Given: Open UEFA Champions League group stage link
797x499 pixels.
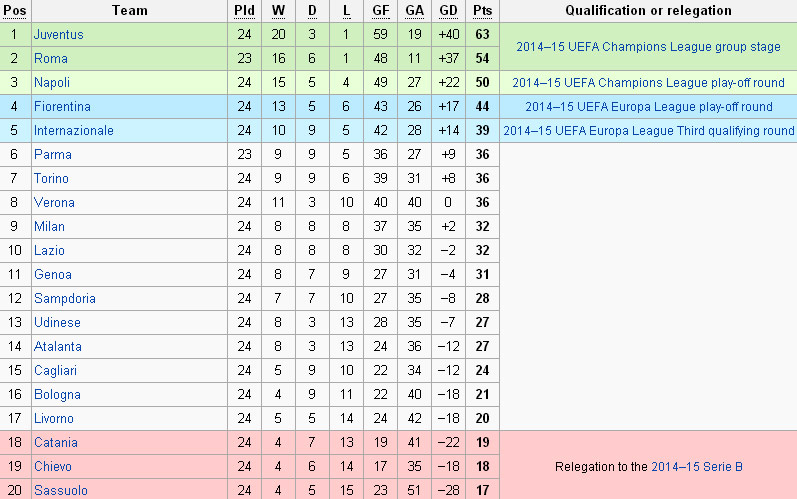Looking at the screenshot, I should [648, 46].
